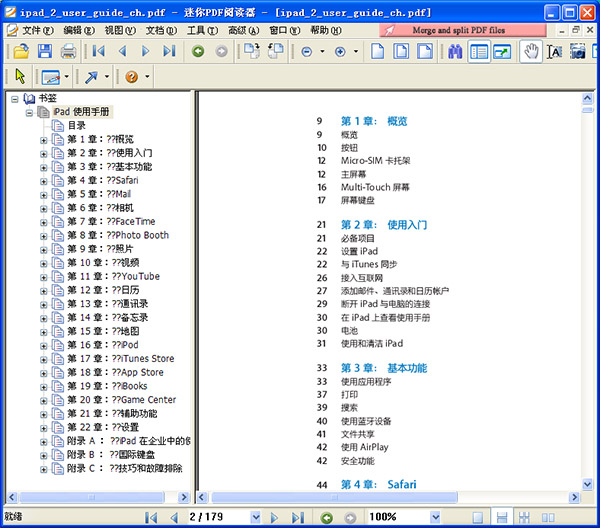Click the rotate pages clockwise icon
This screenshot has width=600, height=528.
pyautogui.click(x=251, y=51)
